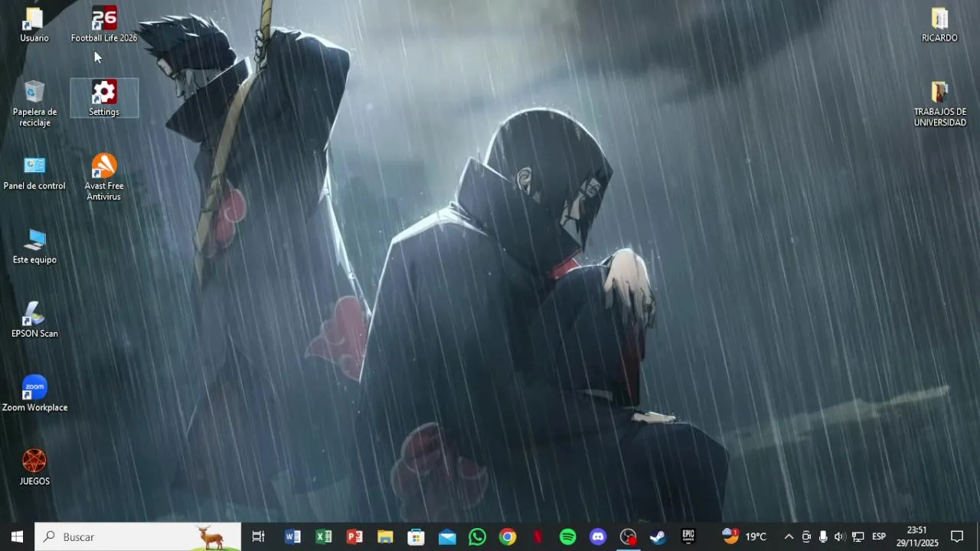
Task: Open the notifications action center
Action: pyautogui.click(x=957, y=536)
